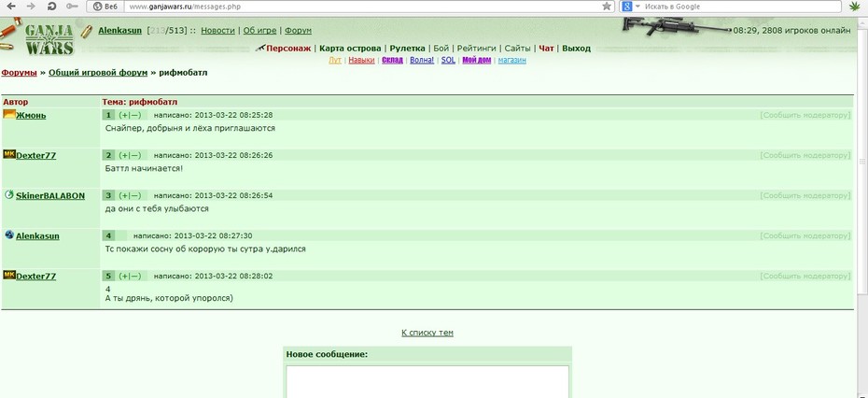Screen dimensions: 868x398
Task: Select the Бой menu item
Action: pos(441,49)
